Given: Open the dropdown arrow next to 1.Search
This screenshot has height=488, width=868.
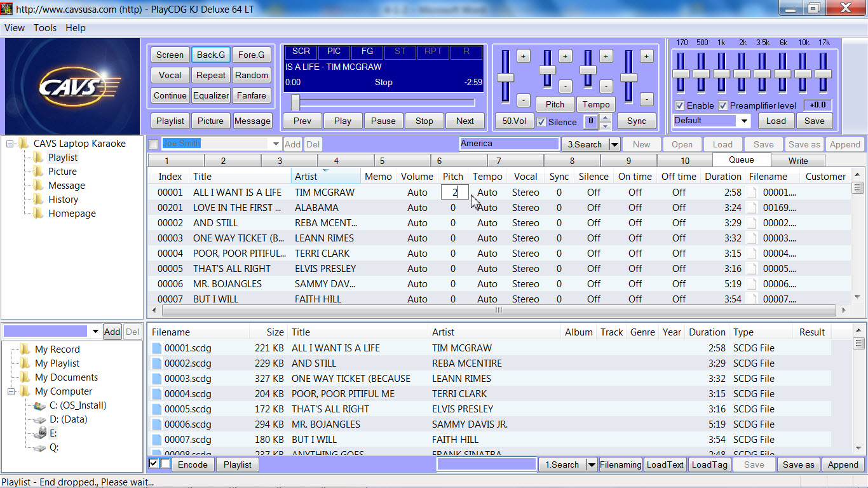Looking at the screenshot, I should tap(592, 464).
